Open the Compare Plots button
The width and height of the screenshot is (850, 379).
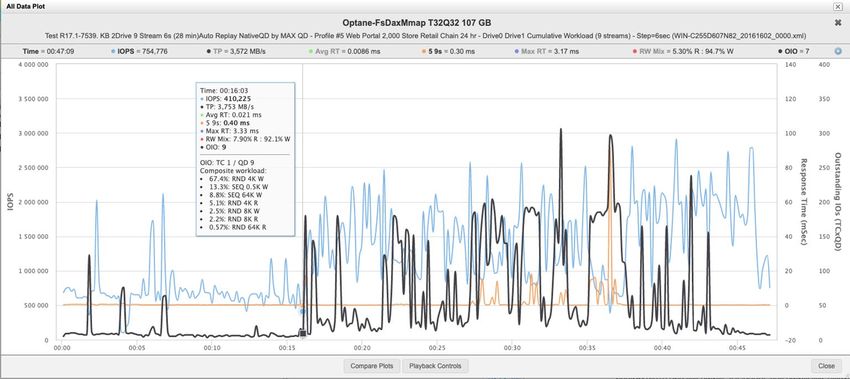pyautogui.click(x=371, y=366)
